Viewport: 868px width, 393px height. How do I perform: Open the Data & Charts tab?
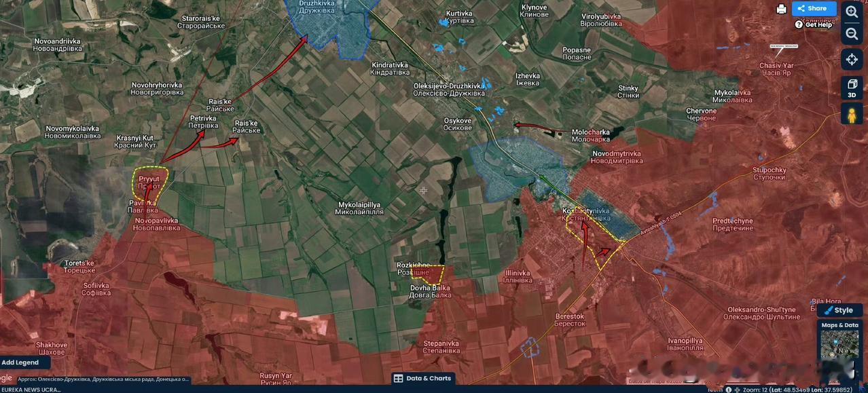[422, 379]
